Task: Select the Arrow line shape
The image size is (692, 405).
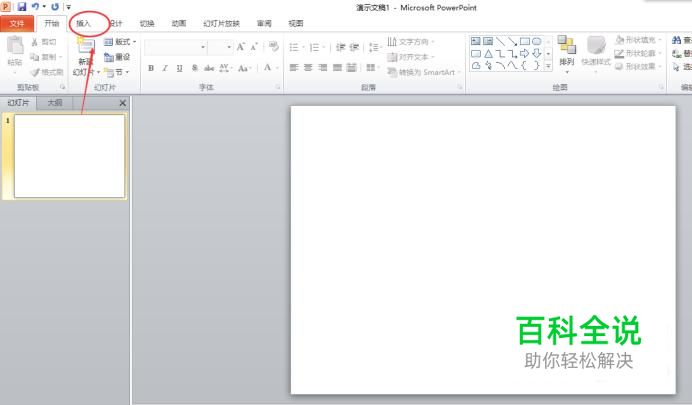Action: tap(512, 41)
